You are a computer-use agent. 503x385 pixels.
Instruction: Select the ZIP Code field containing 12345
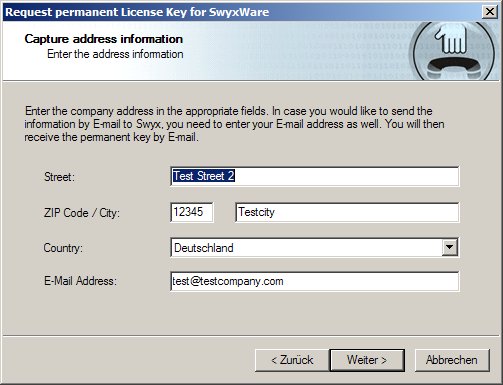pyautogui.click(x=192, y=212)
